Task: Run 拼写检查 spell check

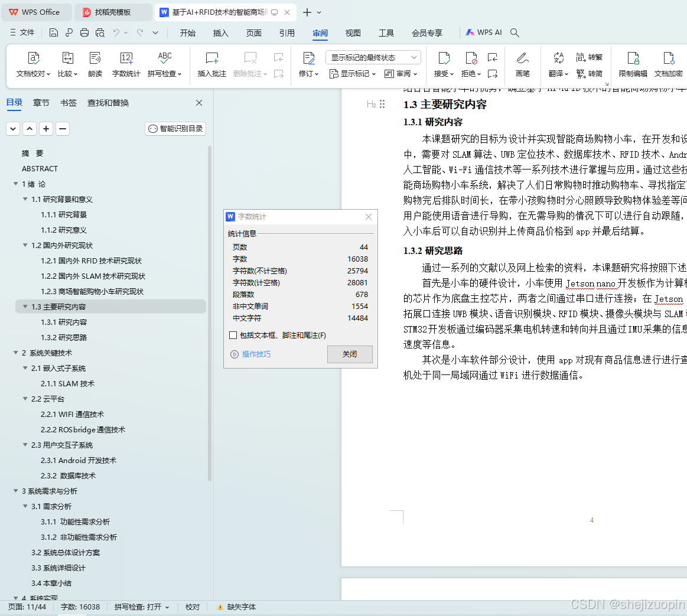Action: click(164, 64)
